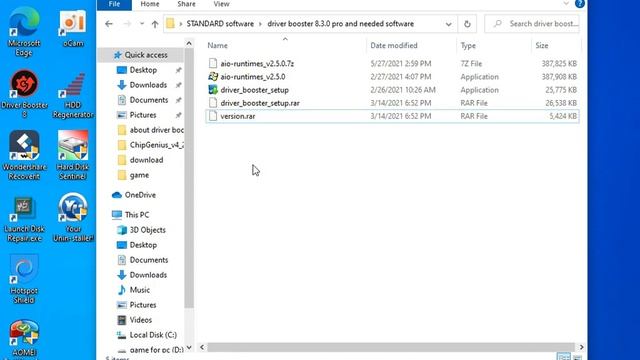Screen dimensions: 640x360
Task: Switch to the View ribbon tab
Action: (221, 4)
